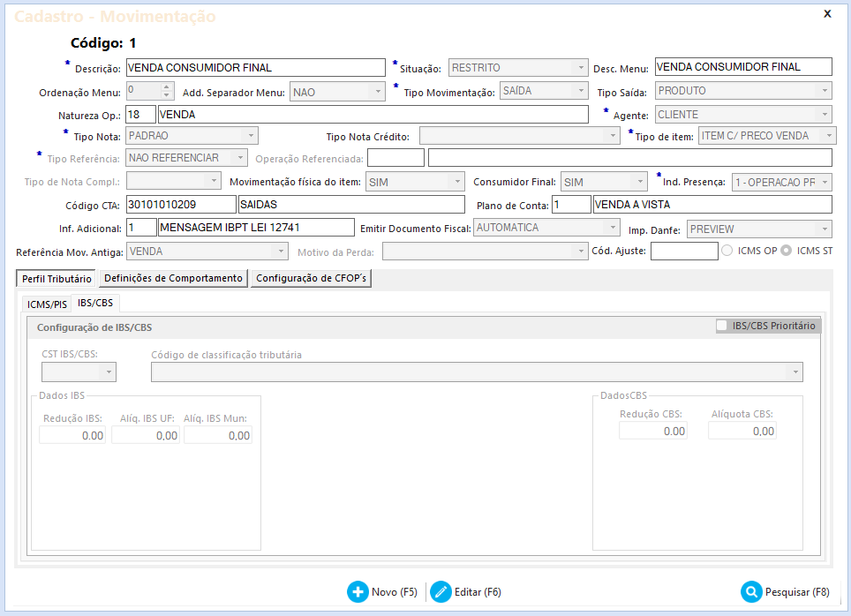Screen dimensions: 851x616
Task: Open the Consumidor Final dropdown
Action: click(641, 183)
